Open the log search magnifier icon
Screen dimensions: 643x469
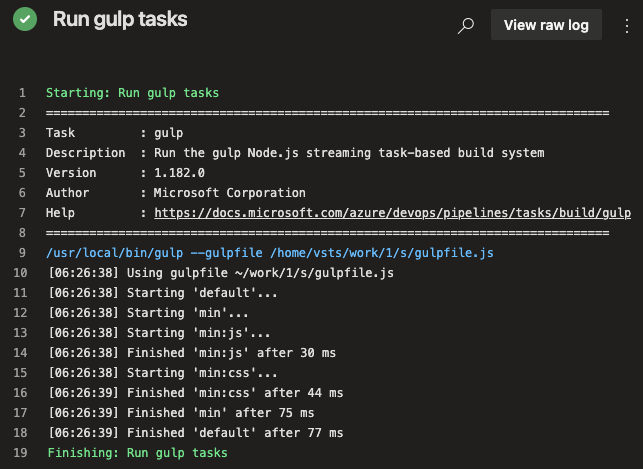coord(465,26)
